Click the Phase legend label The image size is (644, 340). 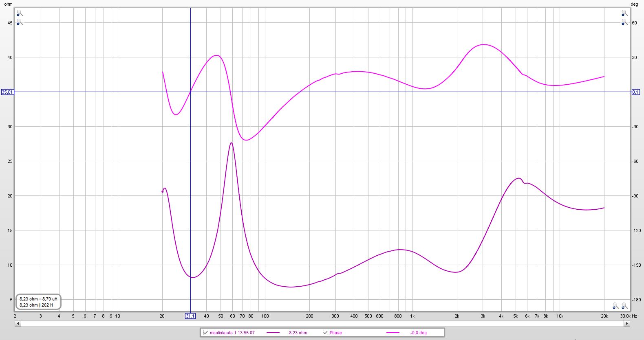(336, 333)
